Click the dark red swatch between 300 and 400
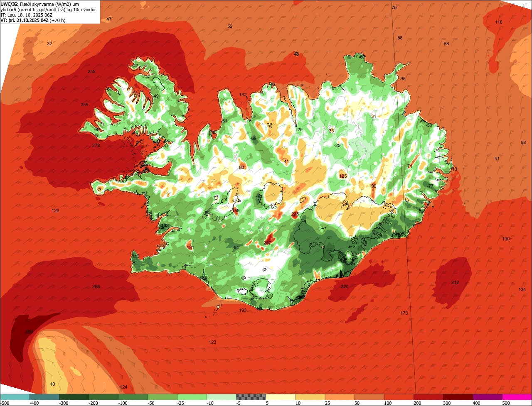532x406 pixels. (458, 397)
